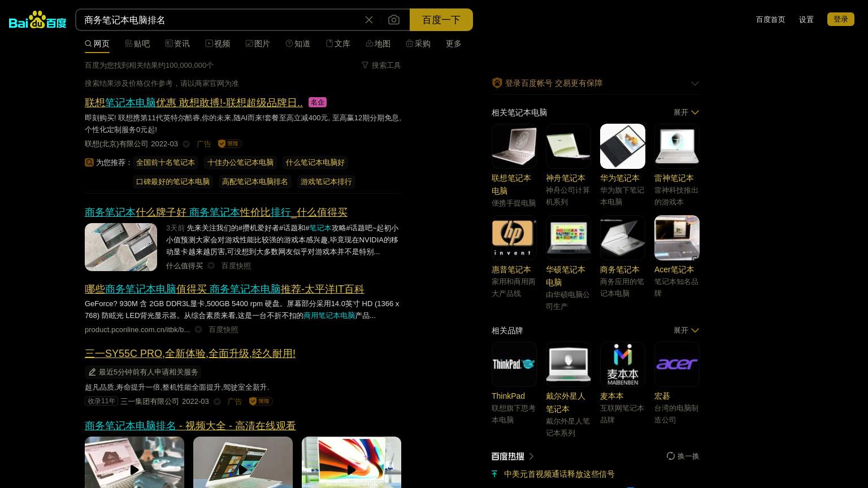Expand dropdown arrow beside 什么值得买
This screenshot has height=488, width=868.
tap(211, 266)
